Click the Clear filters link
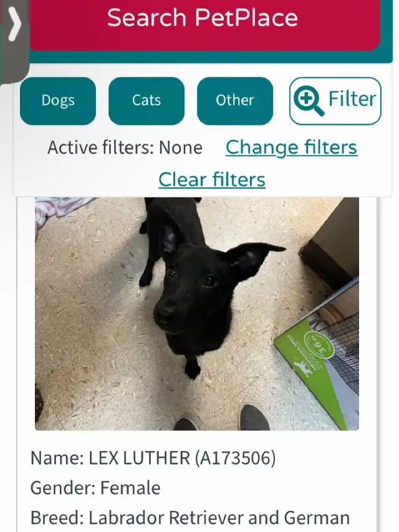 coord(212,180)
